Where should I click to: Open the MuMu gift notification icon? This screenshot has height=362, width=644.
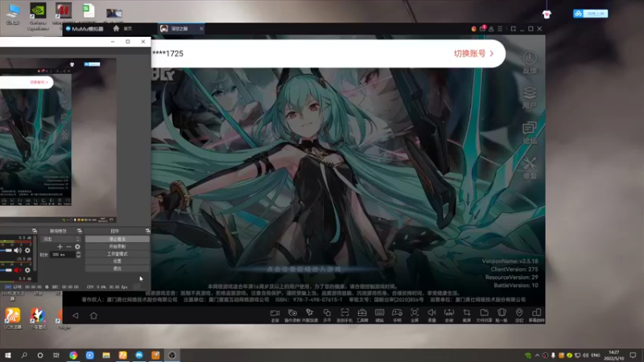tap(482, 28)
